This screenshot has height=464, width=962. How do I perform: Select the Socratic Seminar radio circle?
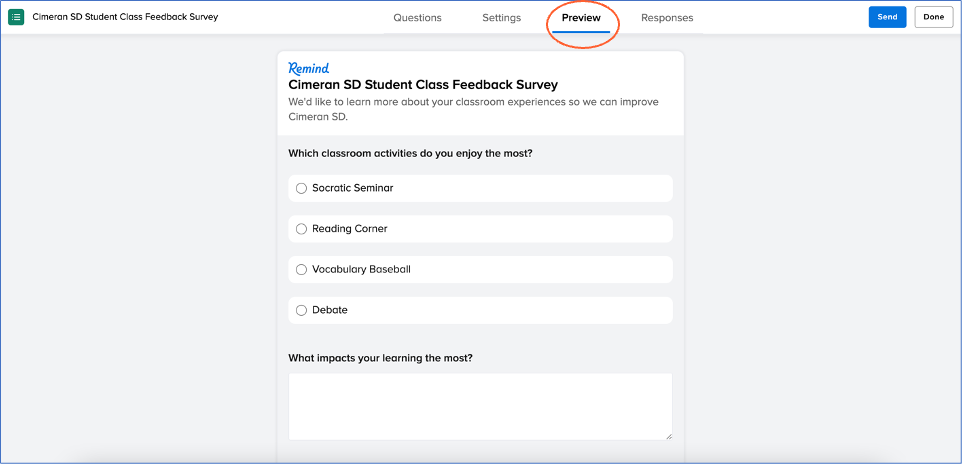(x=302, y=188)
